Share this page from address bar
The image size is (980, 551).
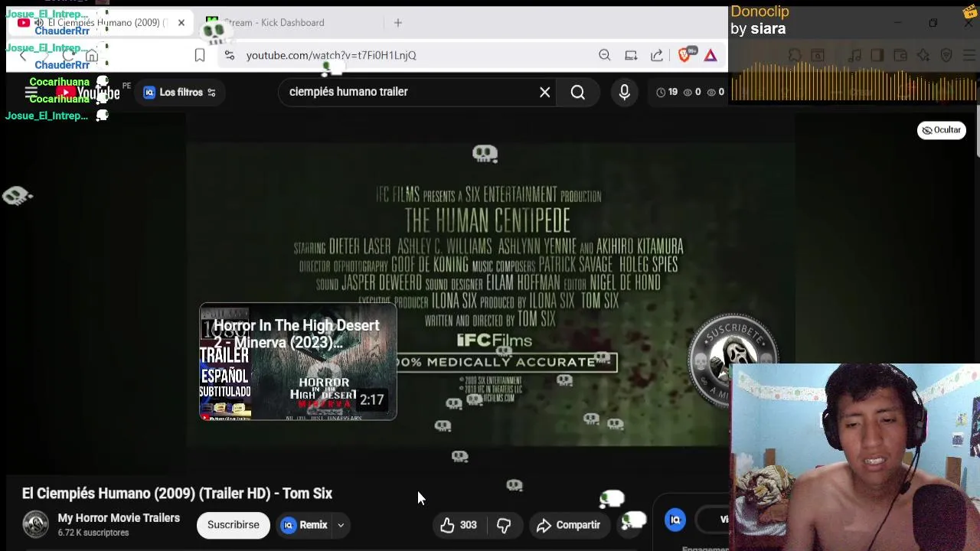coord(657,55)
